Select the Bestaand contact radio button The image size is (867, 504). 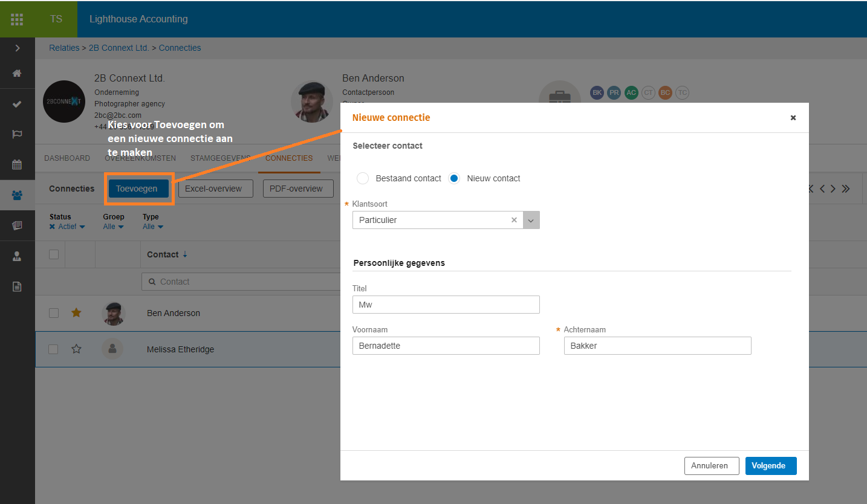[x=363, y=178]
